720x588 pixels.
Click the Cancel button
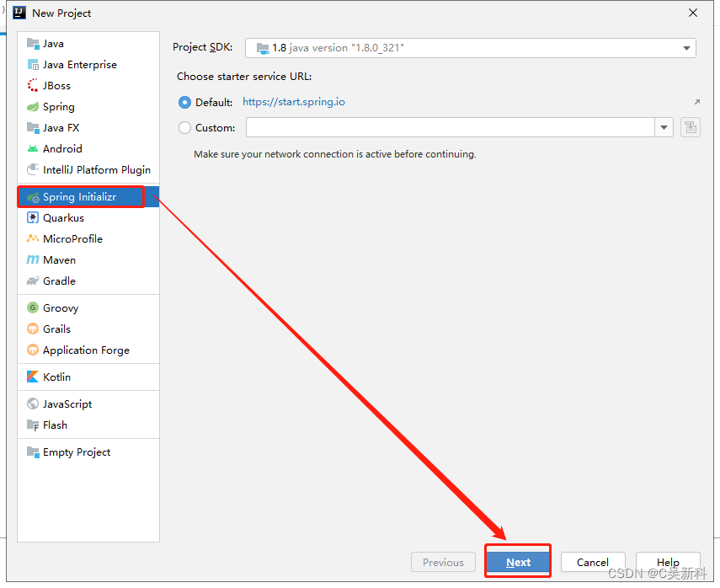(x=593, y=562)
